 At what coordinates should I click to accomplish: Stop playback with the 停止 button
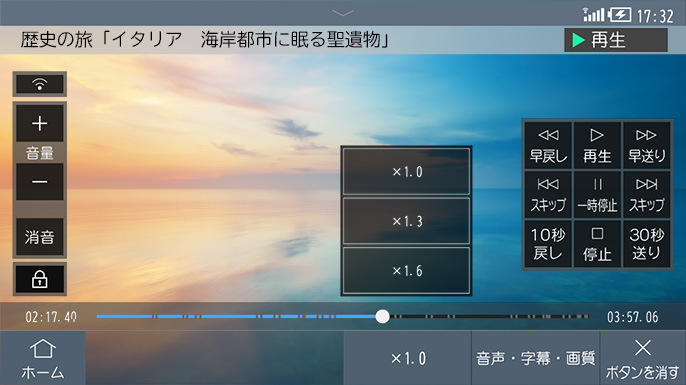pyautogui.click(x=597, y=244)
